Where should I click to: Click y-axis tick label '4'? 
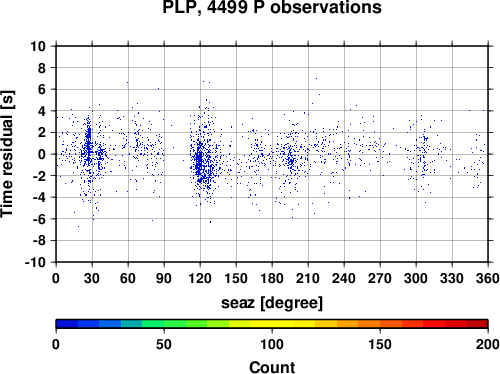pyautogui.click(x=41, y=111)
